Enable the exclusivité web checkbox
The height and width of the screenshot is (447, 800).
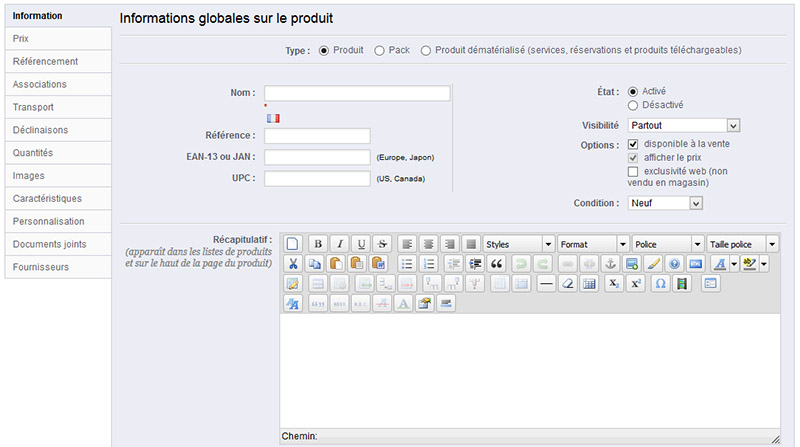[633, 171]
